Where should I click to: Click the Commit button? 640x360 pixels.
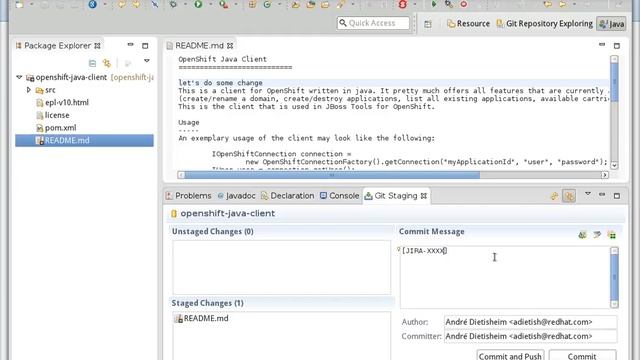click(x=582, y=355)
